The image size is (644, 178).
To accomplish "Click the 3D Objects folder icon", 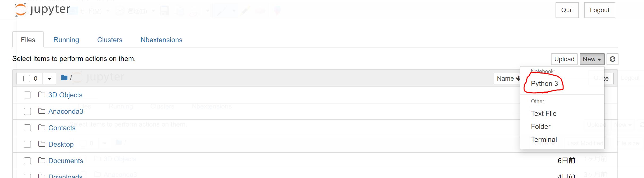I will 42,95.
